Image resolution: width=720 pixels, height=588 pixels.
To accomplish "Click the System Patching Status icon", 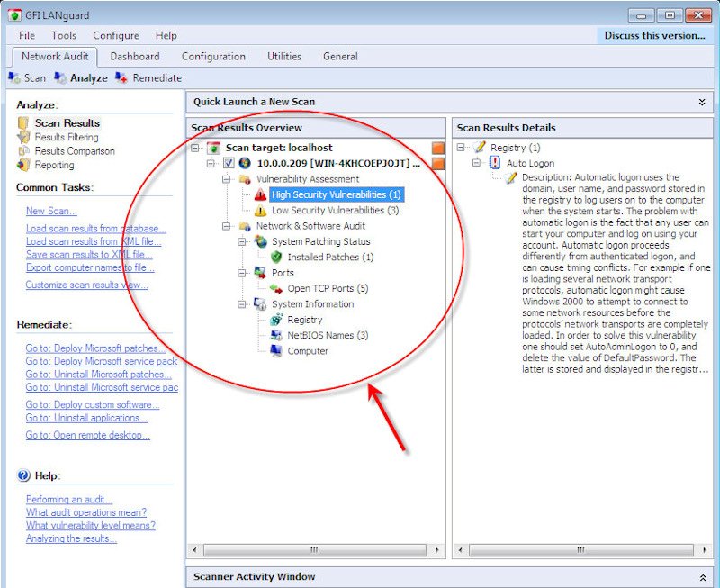I will pos(261,241).
